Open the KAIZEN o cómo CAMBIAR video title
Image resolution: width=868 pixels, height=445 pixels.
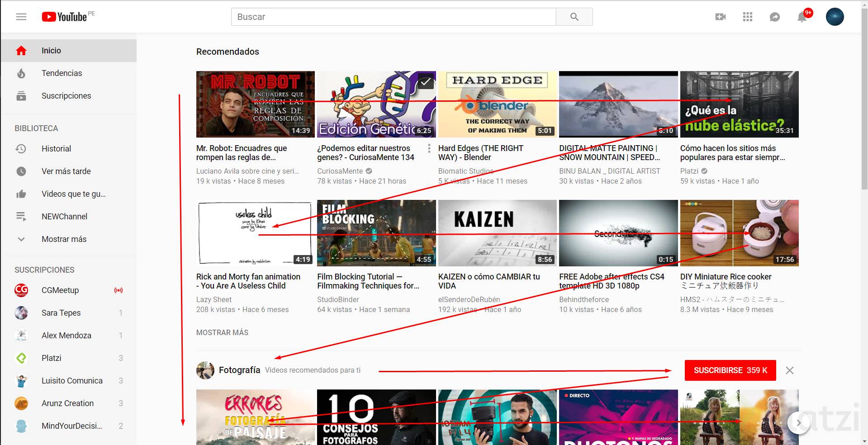(489, 281)
